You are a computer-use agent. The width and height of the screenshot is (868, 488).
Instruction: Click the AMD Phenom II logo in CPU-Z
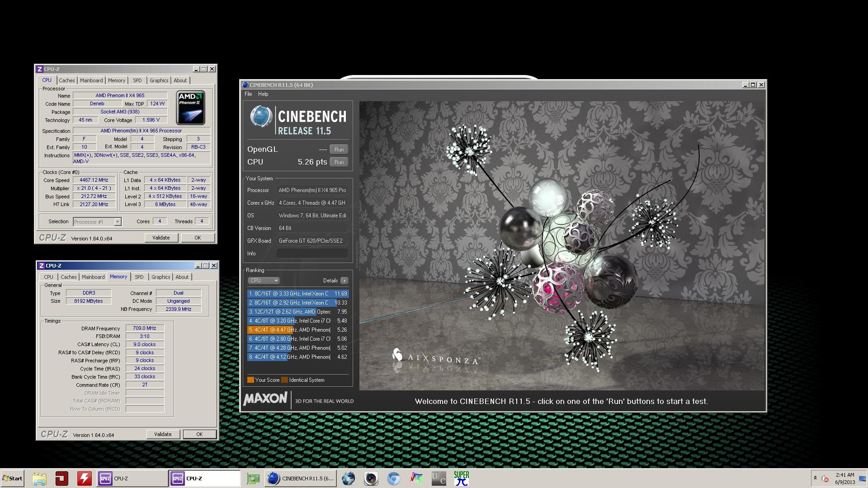[x=191, y=108]
